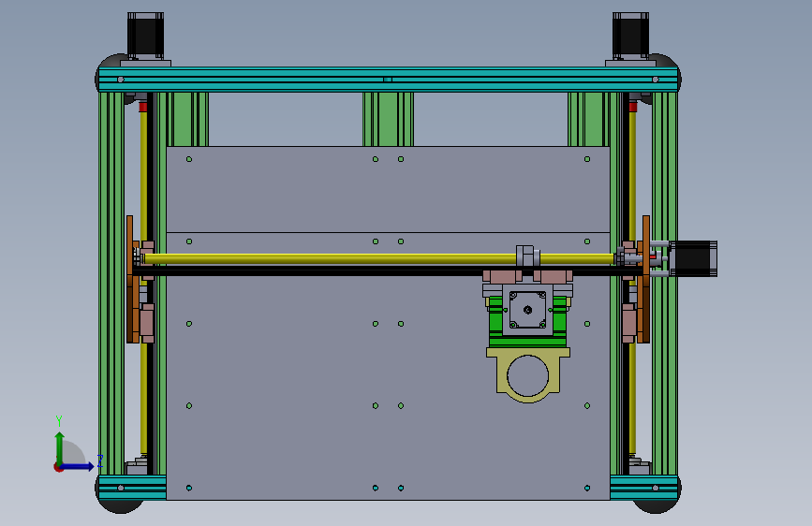
Task: Select the tan spindle clamp mount
Action: pyautogui.click(x=528, y=374)
